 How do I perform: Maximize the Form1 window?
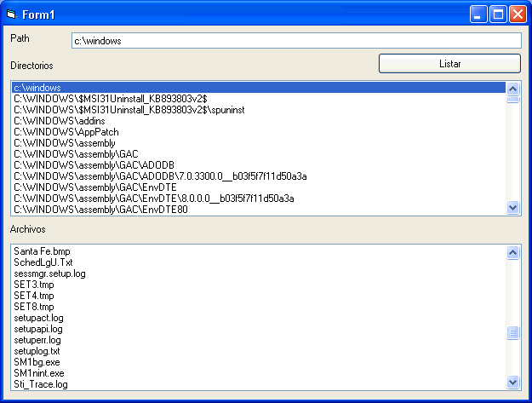tap(498, 14)
